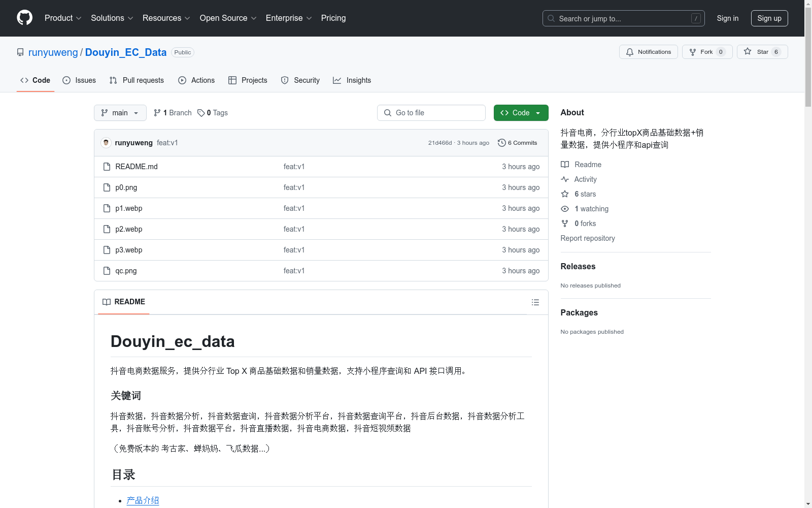Viewport: 812px width, 508px height.
Task: Expand the Product menu
Action: (63, 18)
